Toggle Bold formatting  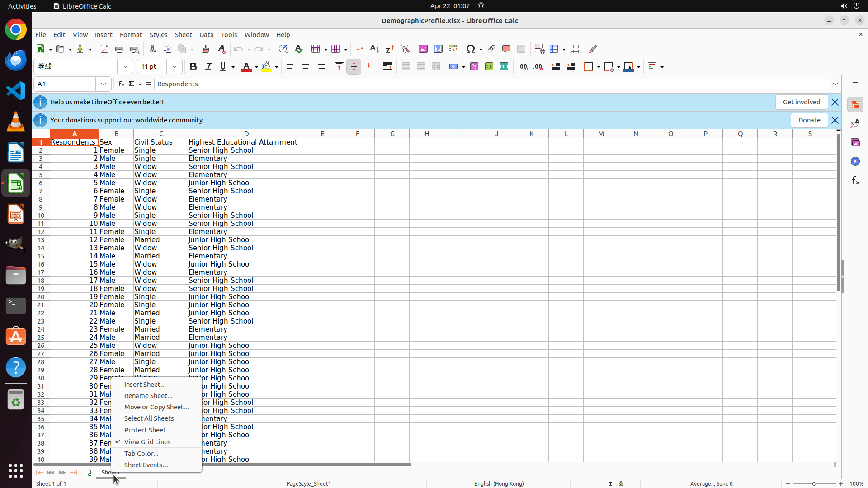click(193, 67)
